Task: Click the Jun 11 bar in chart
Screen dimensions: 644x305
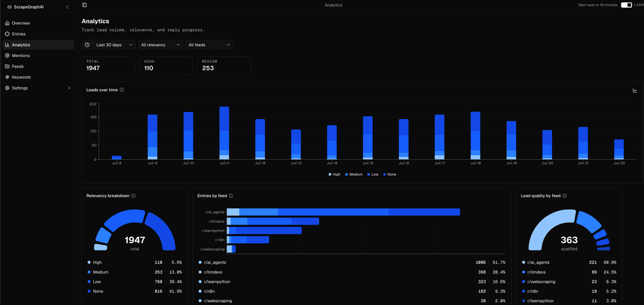Action: pos(224,133)
